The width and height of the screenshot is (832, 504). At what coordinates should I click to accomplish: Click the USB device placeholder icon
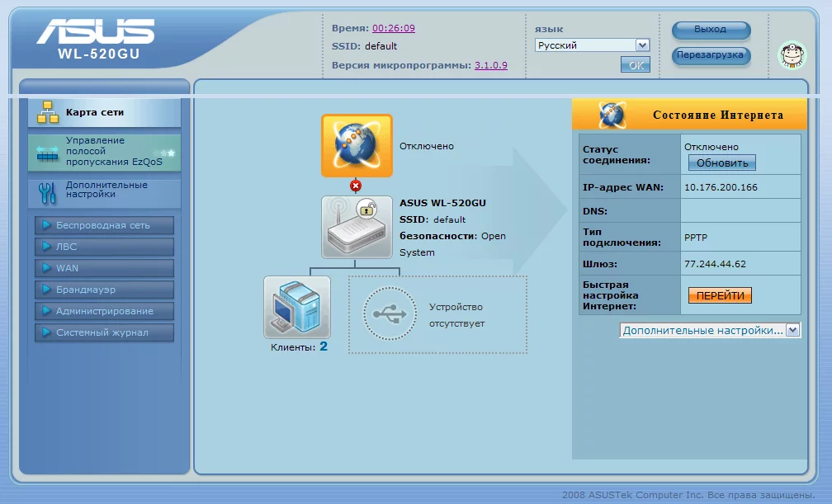(x=390, y=314)
